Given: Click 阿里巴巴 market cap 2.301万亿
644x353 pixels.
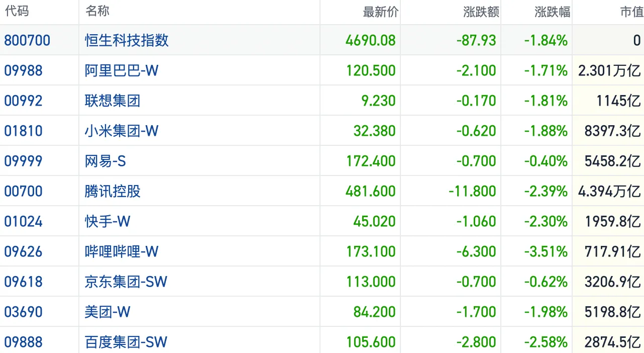Looking at the screenshot, I should 609,70.
